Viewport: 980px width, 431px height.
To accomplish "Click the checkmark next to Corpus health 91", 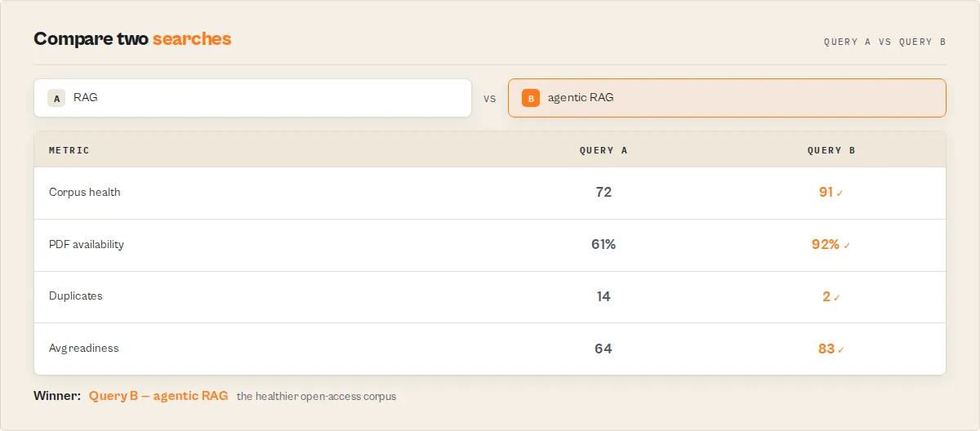I will (840, 193).
